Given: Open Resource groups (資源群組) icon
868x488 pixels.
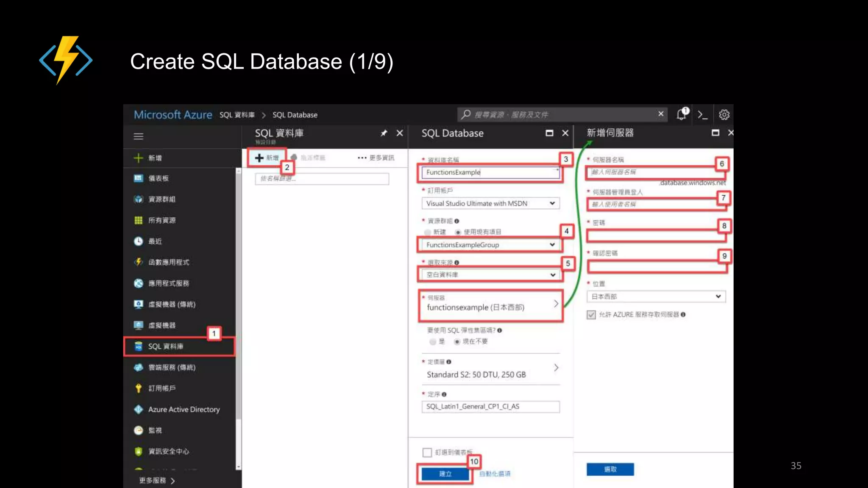Looking at the screenshot, I should pyautogui.click(x=138, y=199).
